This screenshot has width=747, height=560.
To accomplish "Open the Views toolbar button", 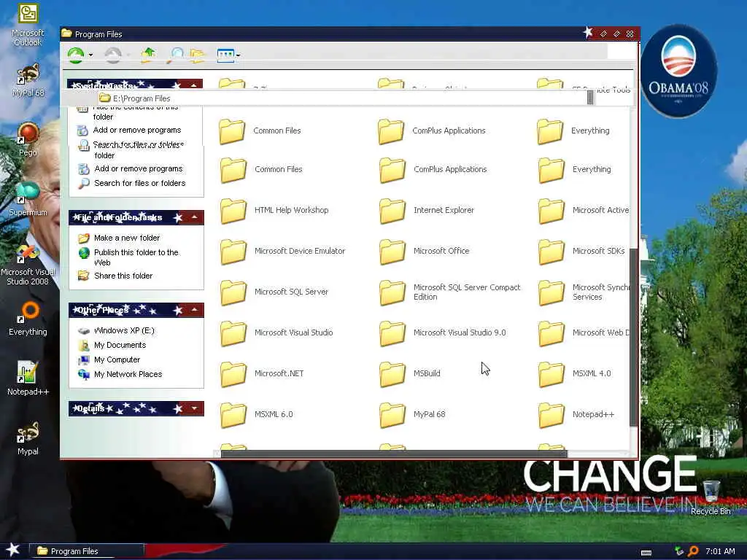I will [x=225, y=55].
